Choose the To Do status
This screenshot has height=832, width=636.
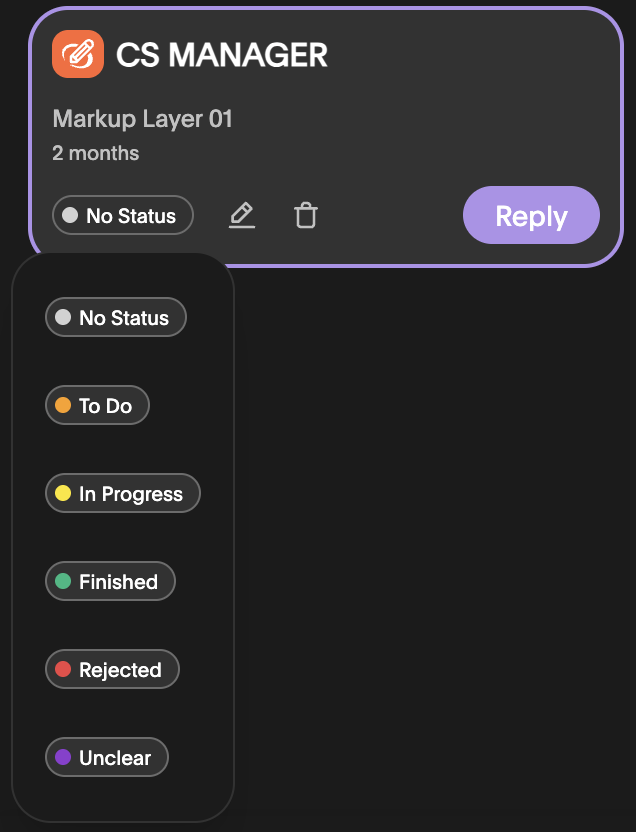[98, 405]
